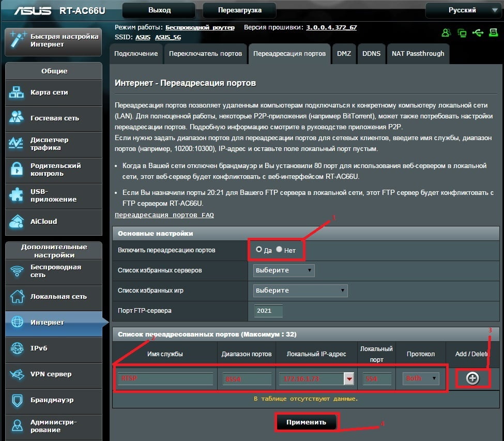Image resolution: width=504 pixels, height=441 pixels.
Task: Open Гостевая сеть menu item
Action: click(x=54, y=118)
